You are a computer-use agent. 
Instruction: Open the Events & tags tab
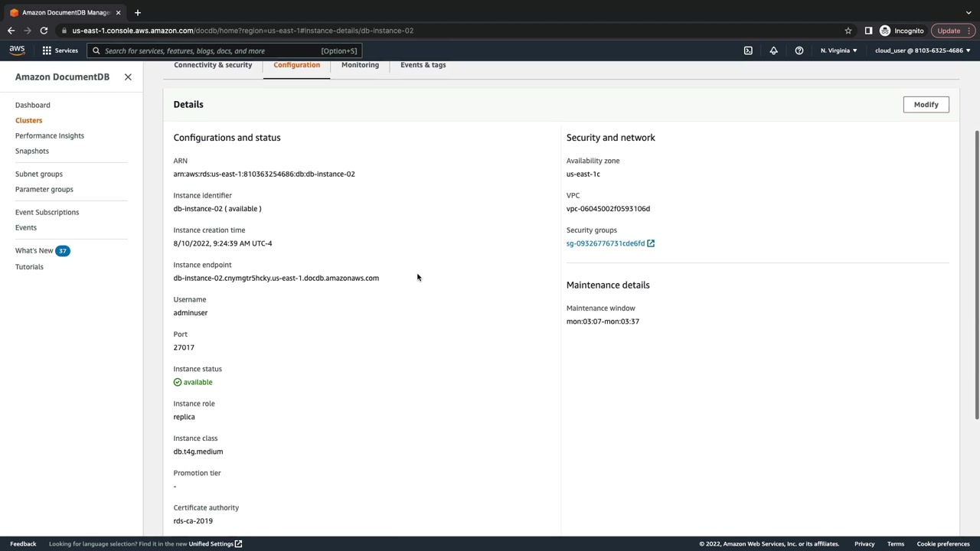pos(423,65)
